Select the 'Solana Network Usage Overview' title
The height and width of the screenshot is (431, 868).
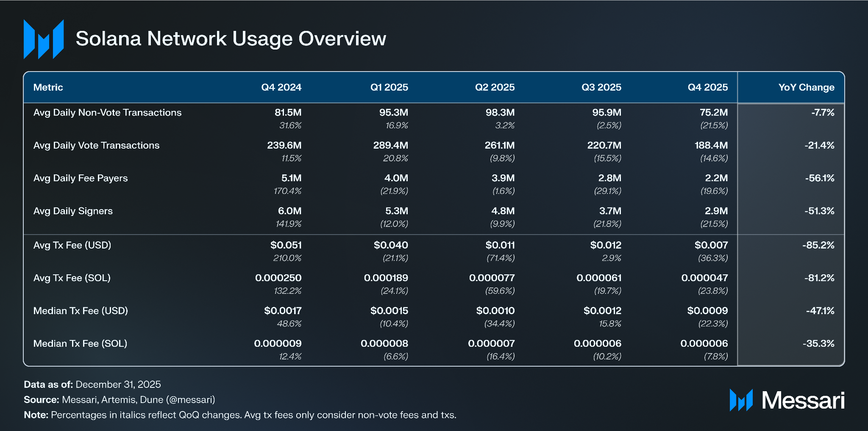(231, 39)
